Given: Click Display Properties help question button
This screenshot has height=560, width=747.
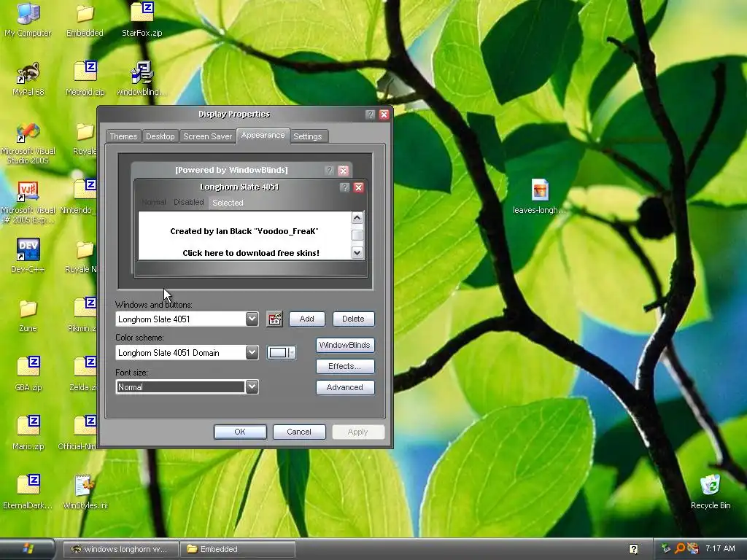Looking at the screenshot, I should (x=370, y=114).
